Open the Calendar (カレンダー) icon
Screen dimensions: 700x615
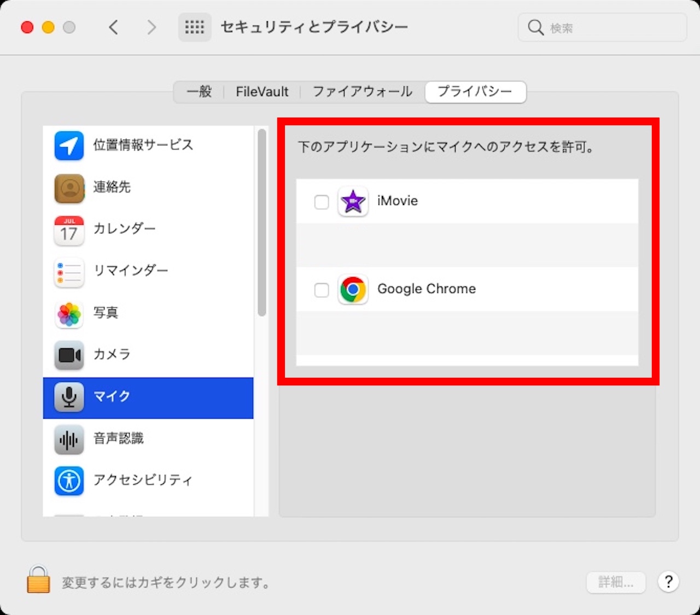[69, 230]
